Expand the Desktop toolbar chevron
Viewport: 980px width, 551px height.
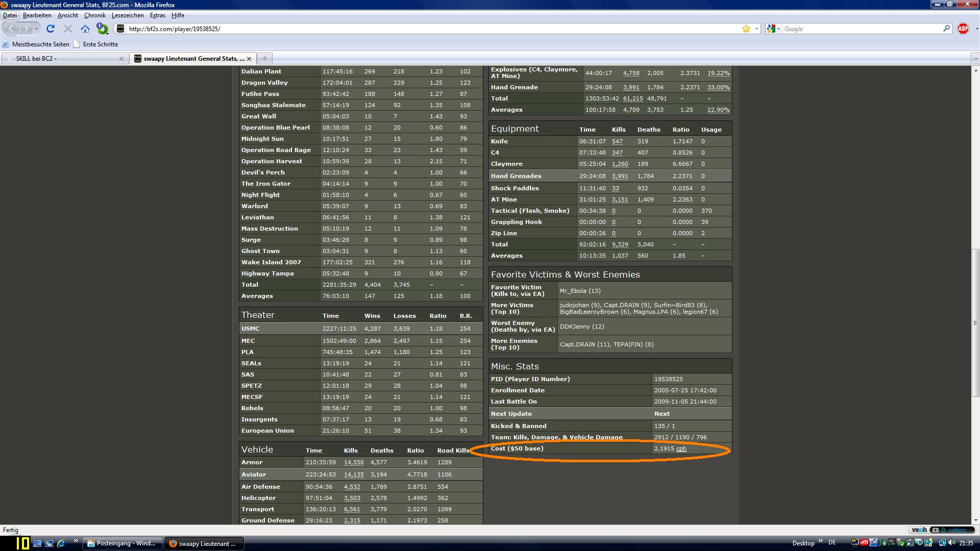coord(820,541)
